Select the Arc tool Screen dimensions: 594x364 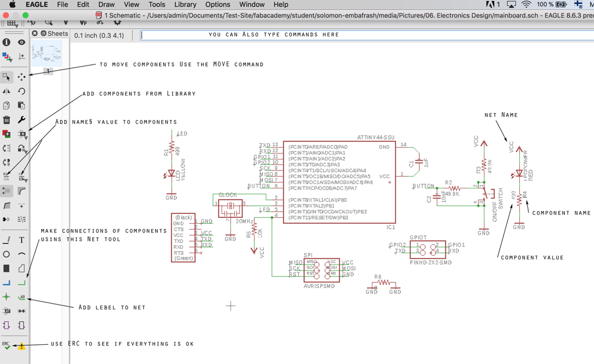pos(21,254)
